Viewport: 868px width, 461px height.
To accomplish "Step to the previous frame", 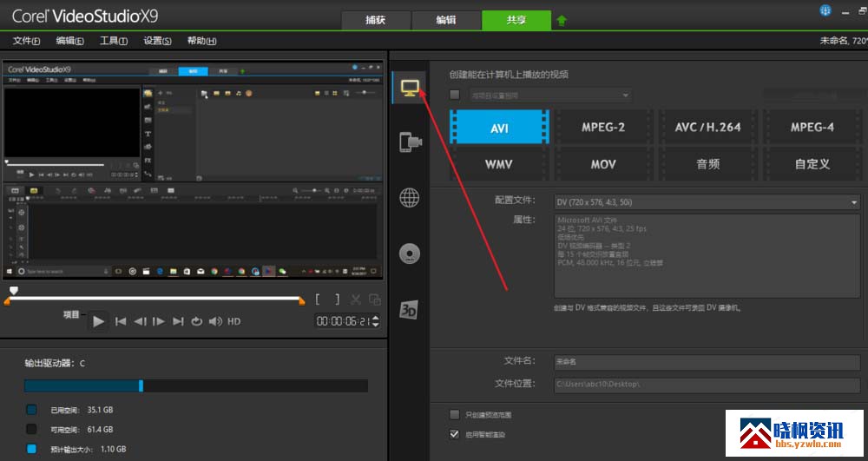I will 140,321.
